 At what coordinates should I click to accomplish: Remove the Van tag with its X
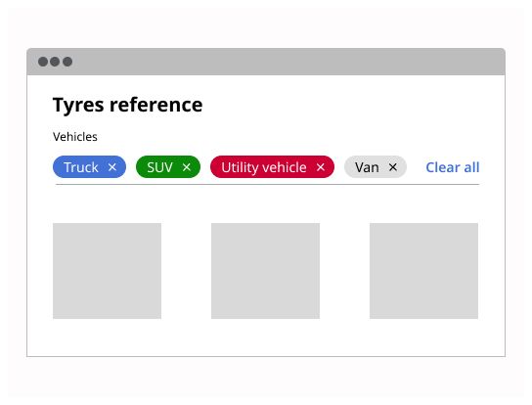click(392, 167)
